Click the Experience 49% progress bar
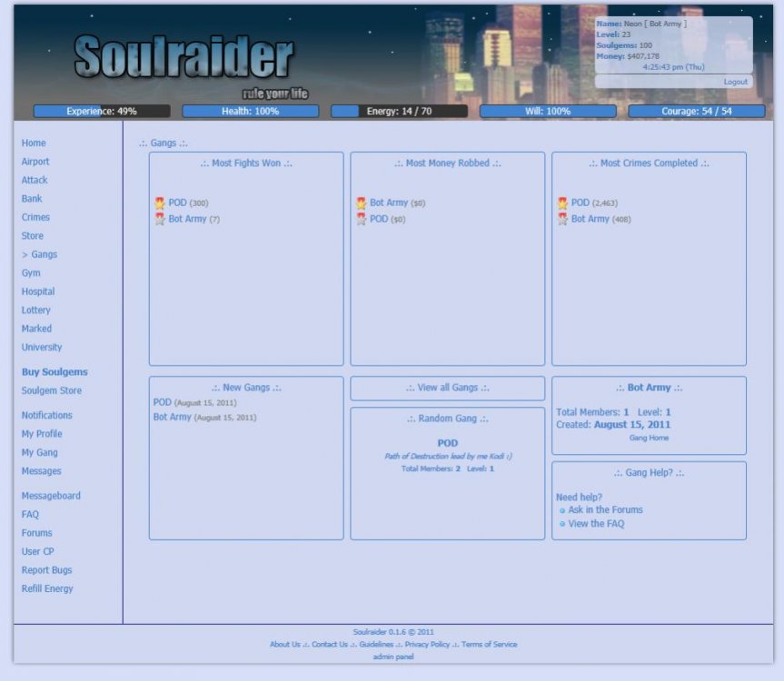Screen dimensions: 784x681 pyautogui.click(x=102, y=112)
